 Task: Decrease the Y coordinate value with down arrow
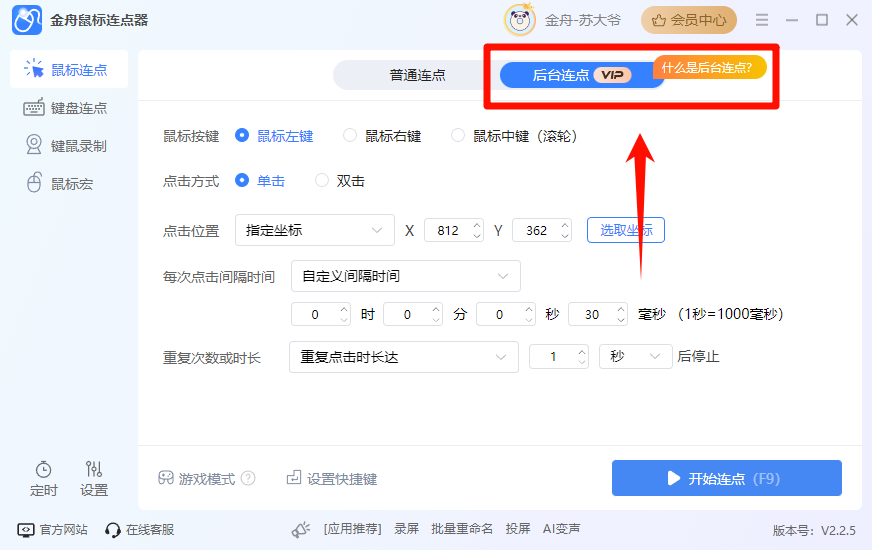564,235
